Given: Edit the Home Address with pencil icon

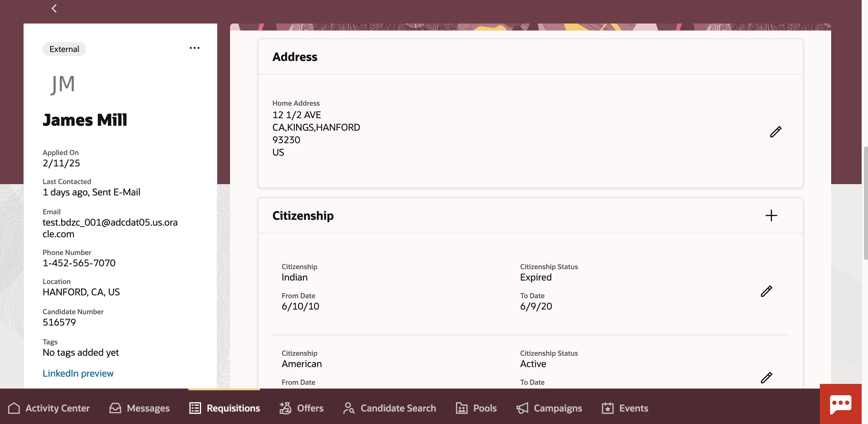Looking at the screenshot, I should 775,132.
